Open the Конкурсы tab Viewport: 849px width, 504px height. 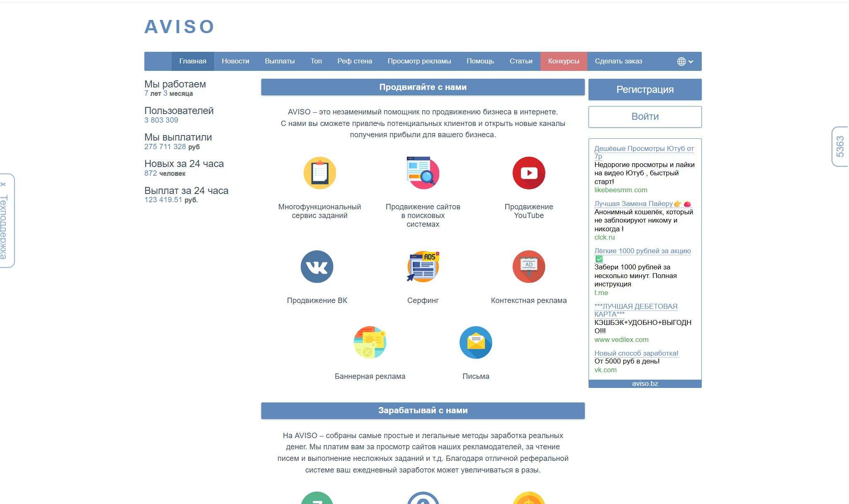click(x=563, y=61)
